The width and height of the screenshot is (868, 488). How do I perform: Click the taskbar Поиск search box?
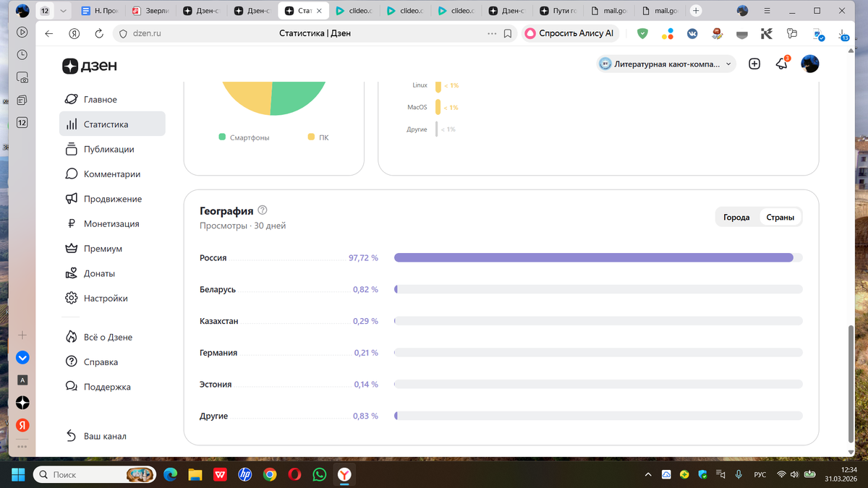tap(94, 474)
